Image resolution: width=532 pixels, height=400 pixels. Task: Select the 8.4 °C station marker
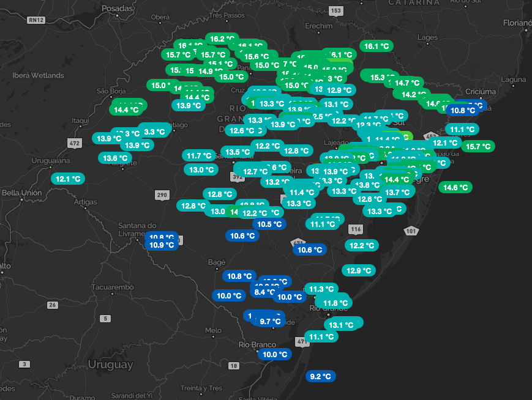point(264,292)
